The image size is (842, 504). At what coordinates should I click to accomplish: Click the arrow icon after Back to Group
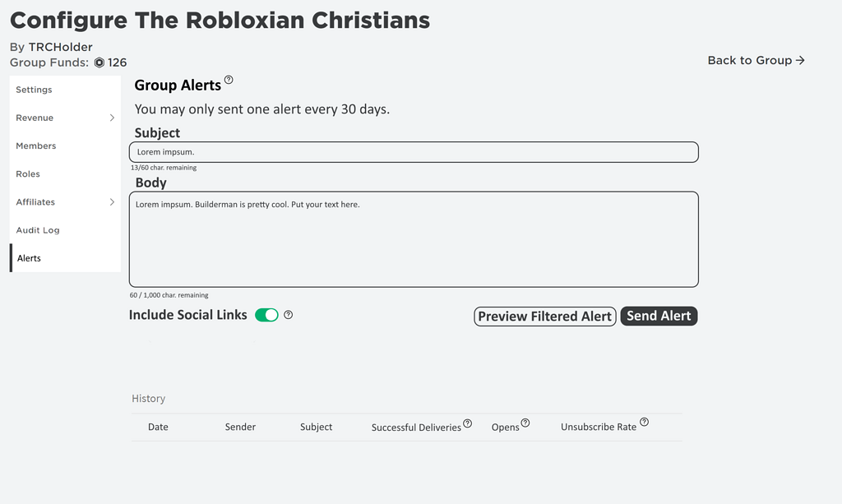pyautogui.click(x=800, y=59)
